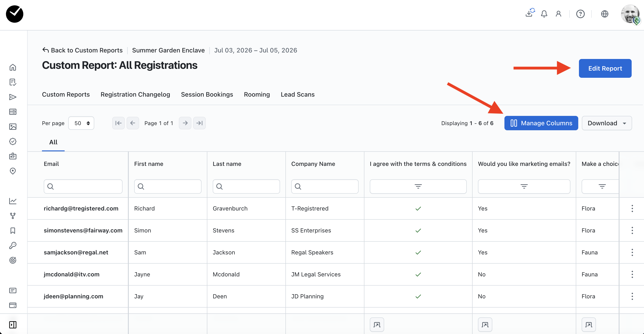Open the location pin icon in sidebar

pyautogui.click(x=13, y=171)
